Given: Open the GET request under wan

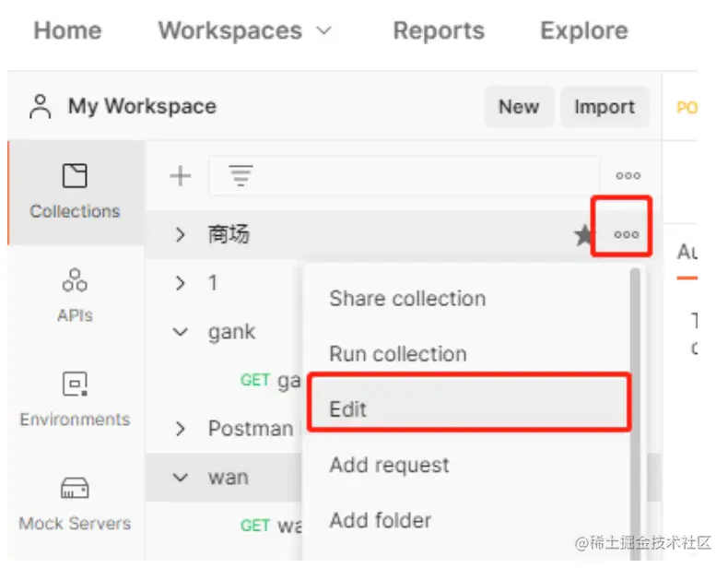Looking at the screenshot, I should [x=271, y=526].
